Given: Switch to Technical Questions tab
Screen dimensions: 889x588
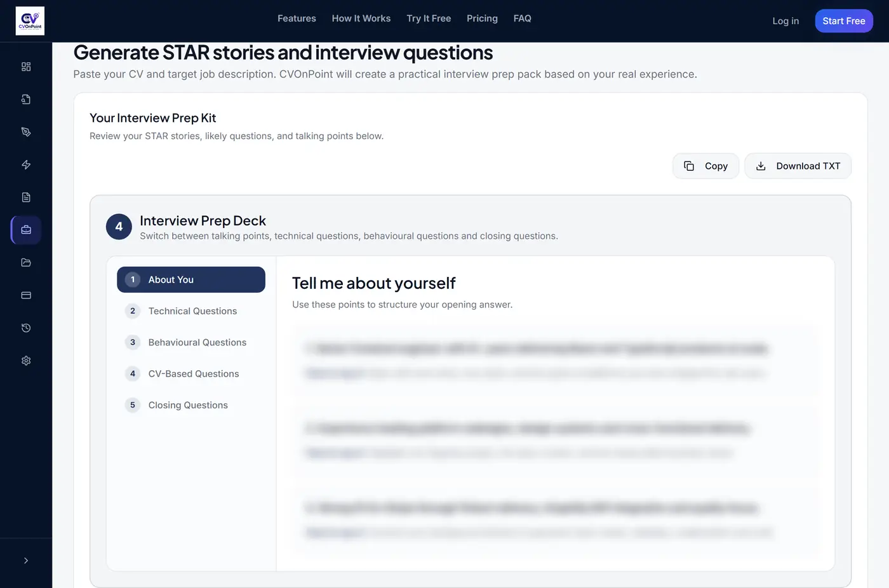Looking at the screenshot, I should tap(191, 311).
